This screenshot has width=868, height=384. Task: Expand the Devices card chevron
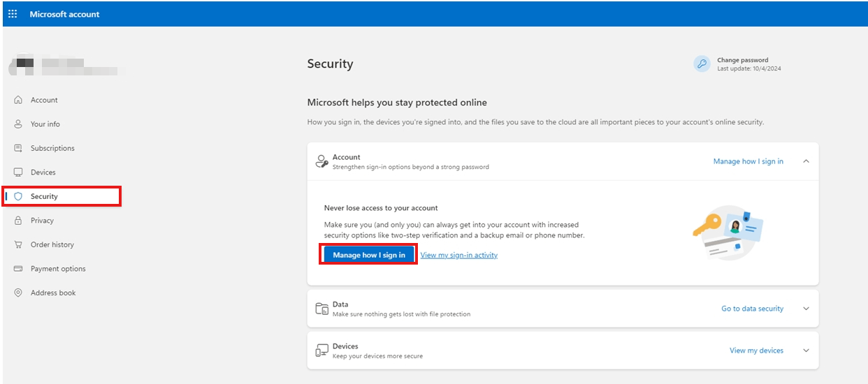point(806,350)
